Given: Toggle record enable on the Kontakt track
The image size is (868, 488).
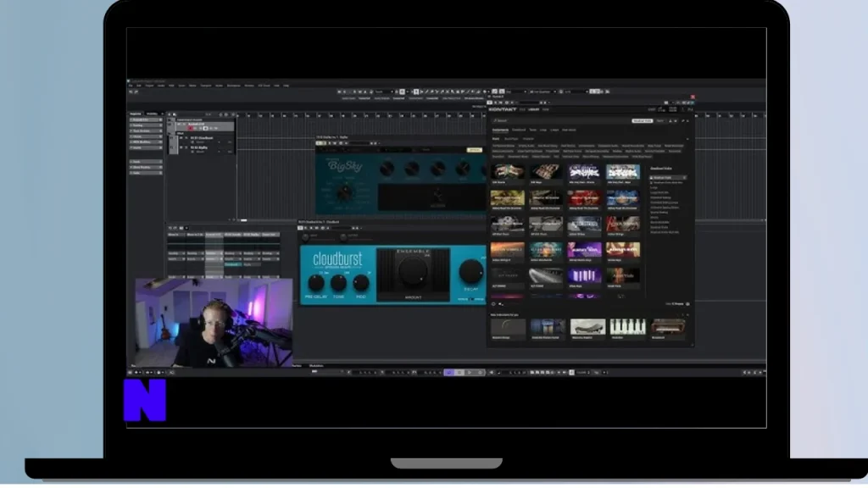Looking at the screenshot, I should coord(191,129).
